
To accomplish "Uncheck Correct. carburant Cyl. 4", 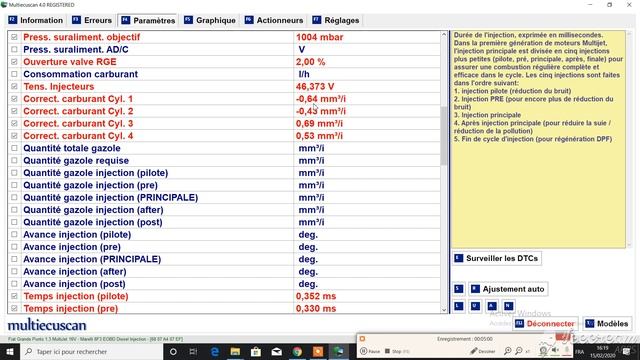I will (x=14, y=136).
